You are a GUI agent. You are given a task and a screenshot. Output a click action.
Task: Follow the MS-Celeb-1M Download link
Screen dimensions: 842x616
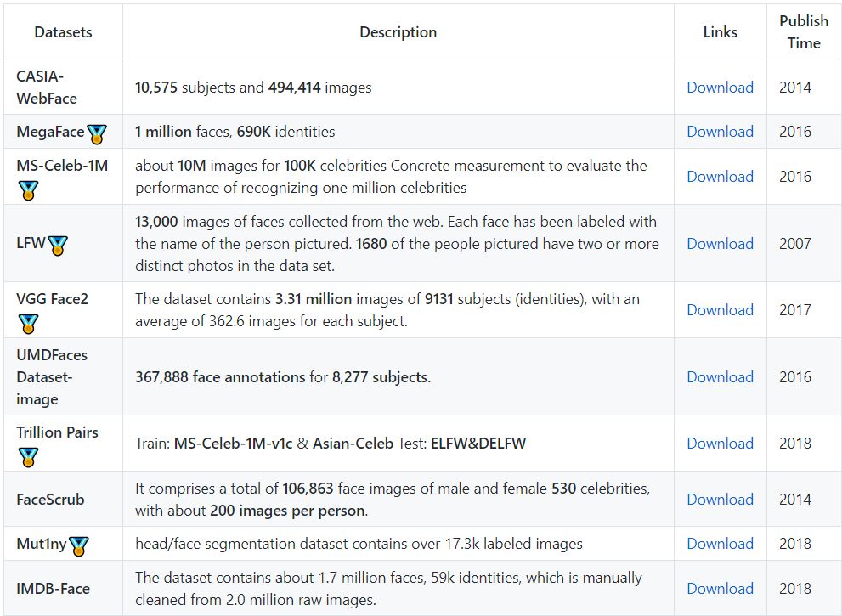pos(721,176)
